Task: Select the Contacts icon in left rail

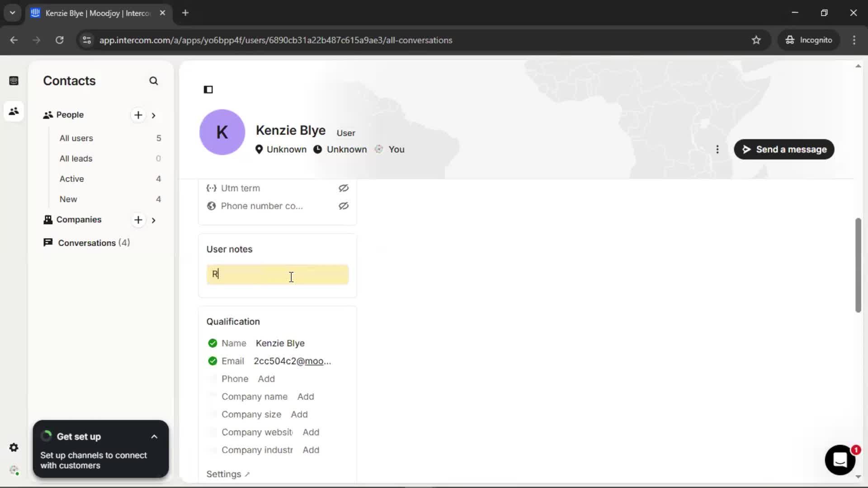Action: [x=14, y=111]
